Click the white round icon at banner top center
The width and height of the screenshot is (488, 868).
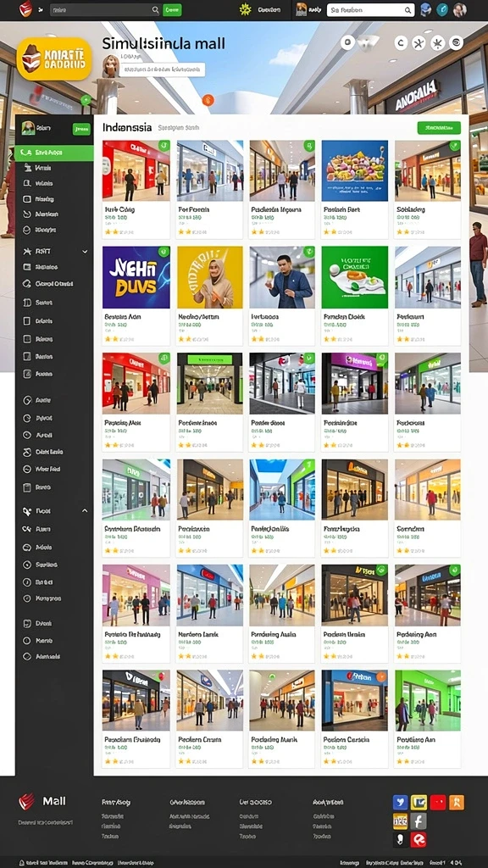pyautogui.click(x=347, y=42)
